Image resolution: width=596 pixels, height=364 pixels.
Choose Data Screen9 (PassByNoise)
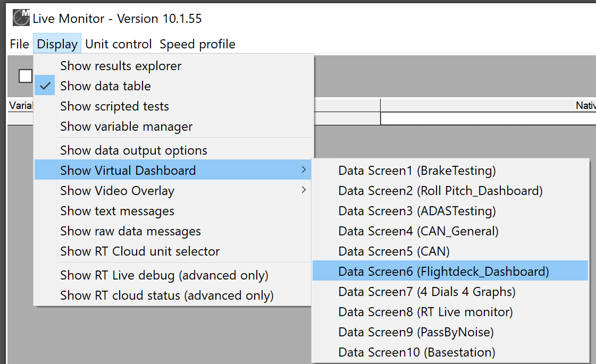(416, 332)
